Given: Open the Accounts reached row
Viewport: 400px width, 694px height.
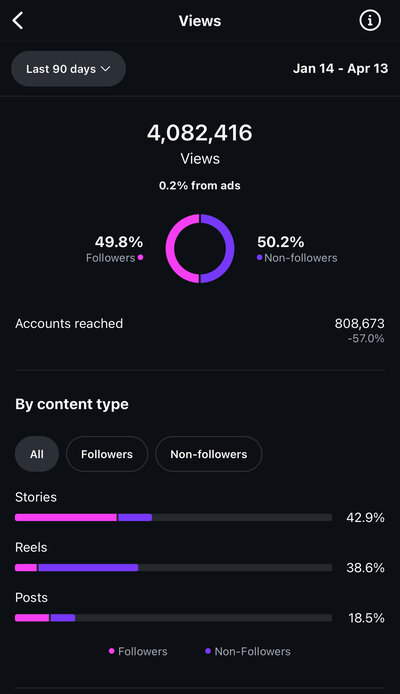Looking at the screenshot, I should pyautogui.click(x=200, y=331).
